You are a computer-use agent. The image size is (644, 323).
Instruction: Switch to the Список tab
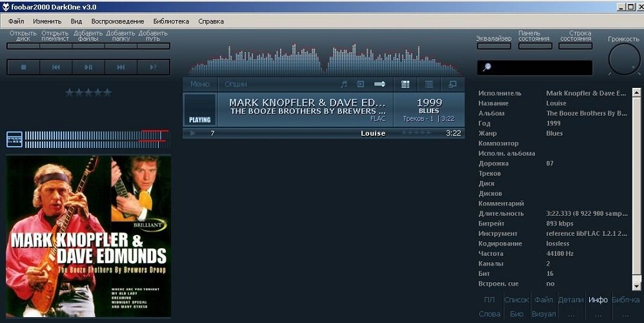(x=516, y=300)
